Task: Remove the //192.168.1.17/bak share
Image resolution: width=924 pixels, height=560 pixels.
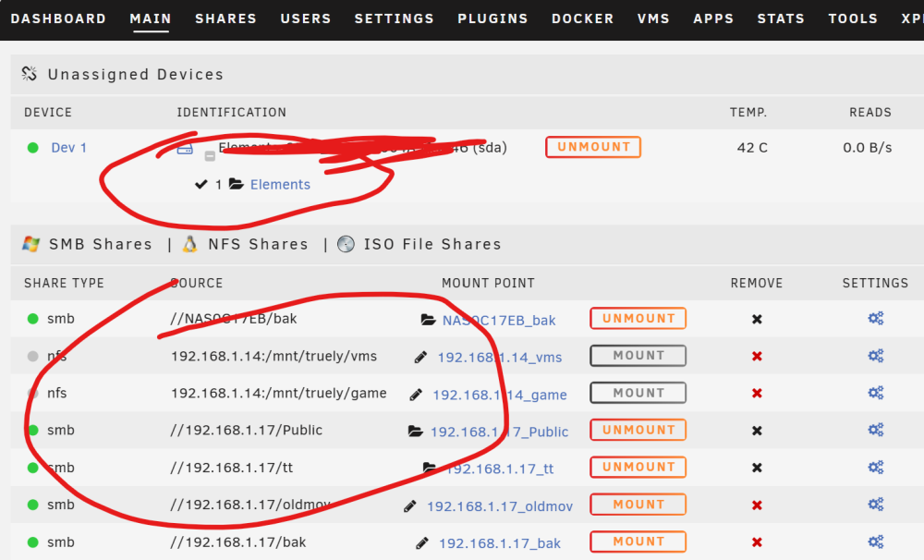Action: coord(757,542)
